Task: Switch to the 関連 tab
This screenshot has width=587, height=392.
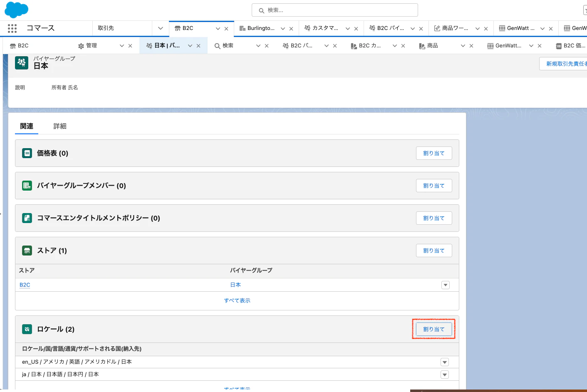Action: coord(27,126)
